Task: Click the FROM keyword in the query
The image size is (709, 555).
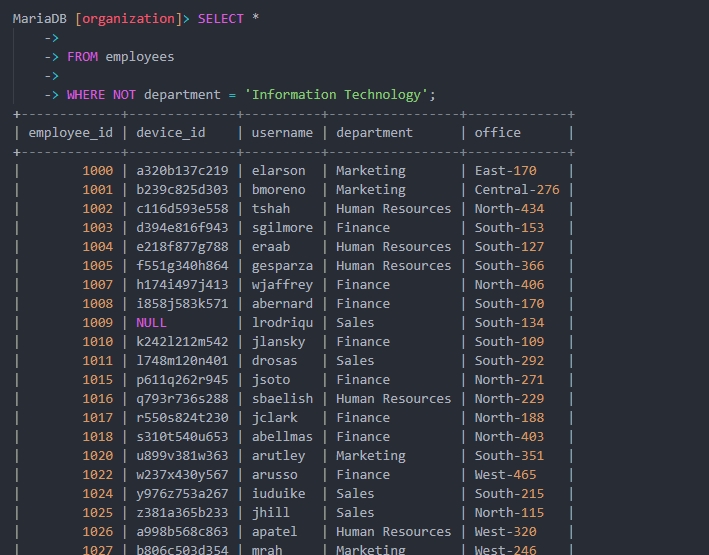Action: click(81, 57)
